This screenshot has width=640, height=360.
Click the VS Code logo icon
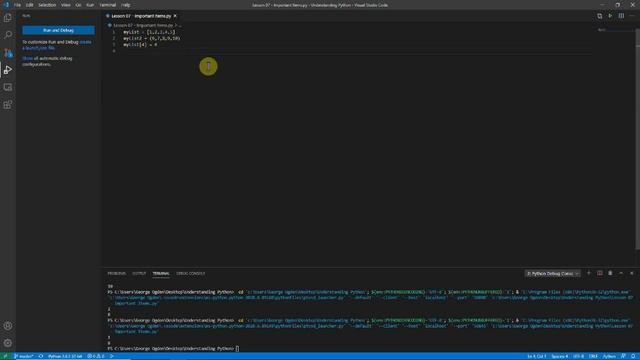6,5
